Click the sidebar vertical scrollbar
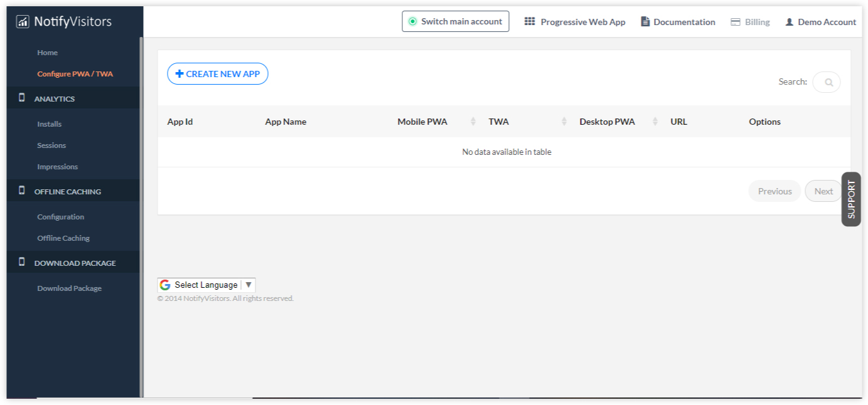This screenshot has height=405, width=868. click(141, 216)
